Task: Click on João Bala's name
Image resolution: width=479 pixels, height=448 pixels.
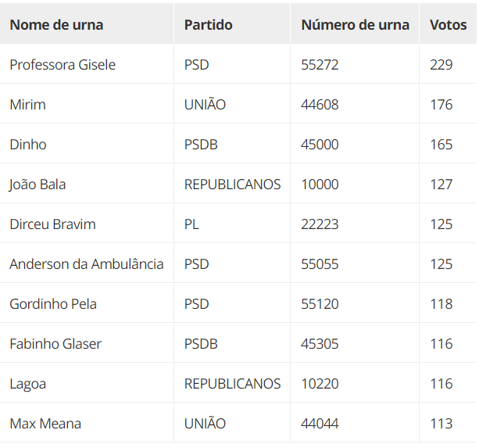Action: 38,185
